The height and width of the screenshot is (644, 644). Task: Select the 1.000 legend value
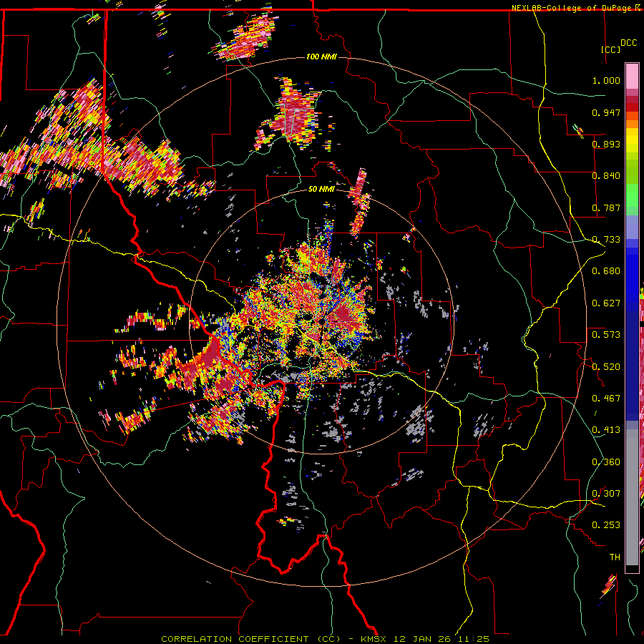click(x=606, y=80)
